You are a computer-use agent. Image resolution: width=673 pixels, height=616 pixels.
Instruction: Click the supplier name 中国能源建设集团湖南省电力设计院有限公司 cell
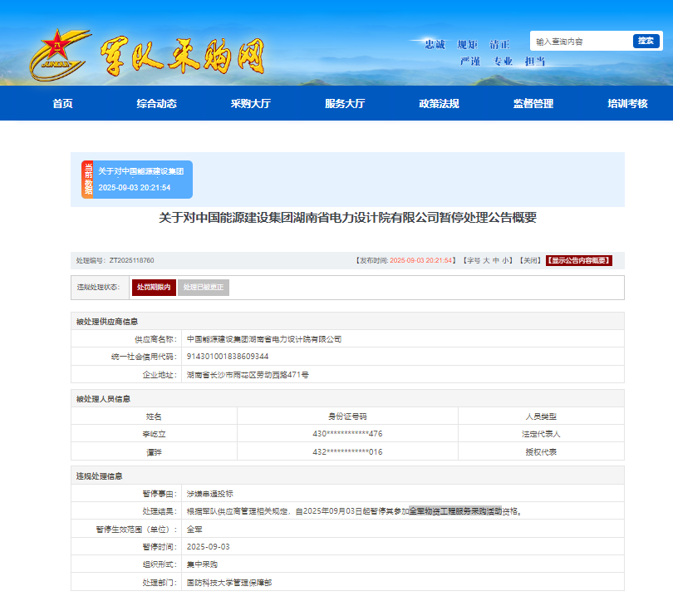coord(264,339)
